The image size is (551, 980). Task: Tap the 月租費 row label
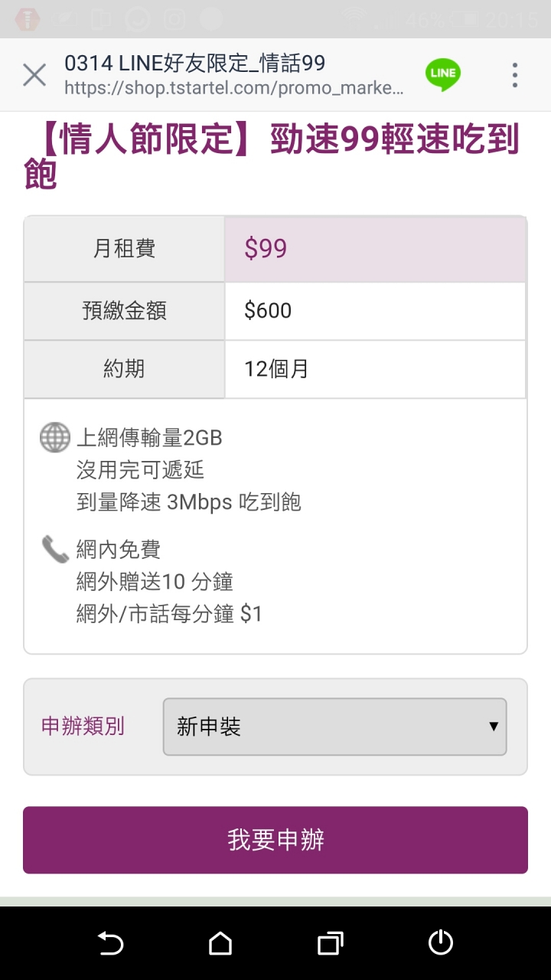pos(124,249)
